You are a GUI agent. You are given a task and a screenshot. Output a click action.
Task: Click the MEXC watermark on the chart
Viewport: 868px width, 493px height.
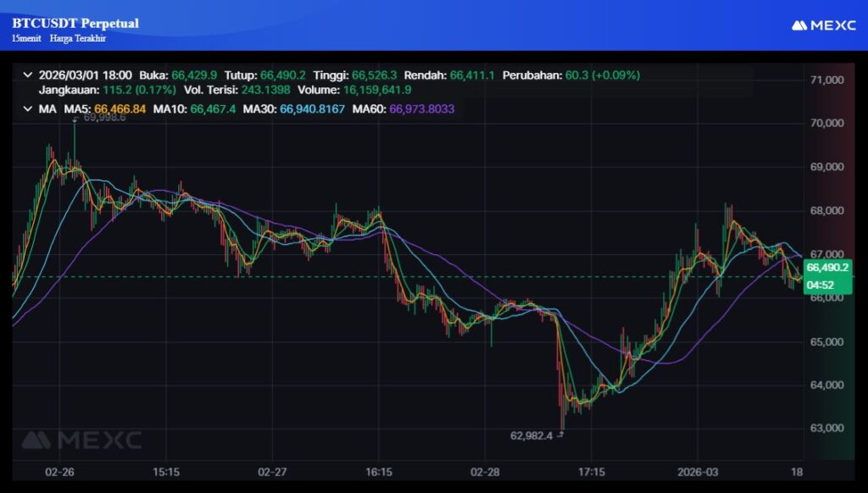(x=81, y=440)
